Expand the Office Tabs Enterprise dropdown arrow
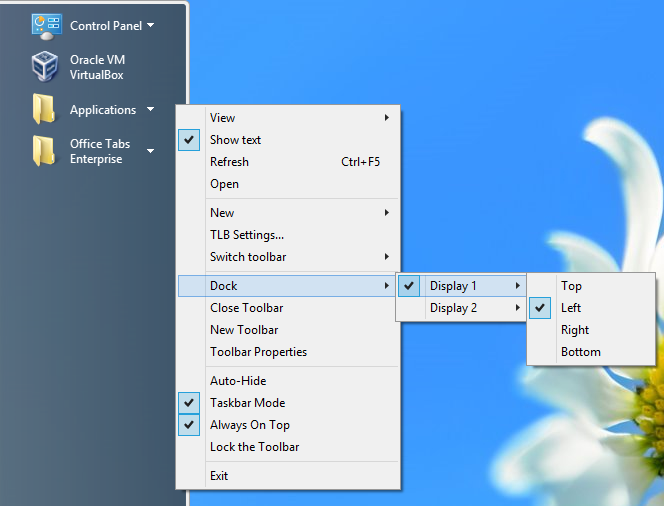The image size is (664, 506). 150,151
